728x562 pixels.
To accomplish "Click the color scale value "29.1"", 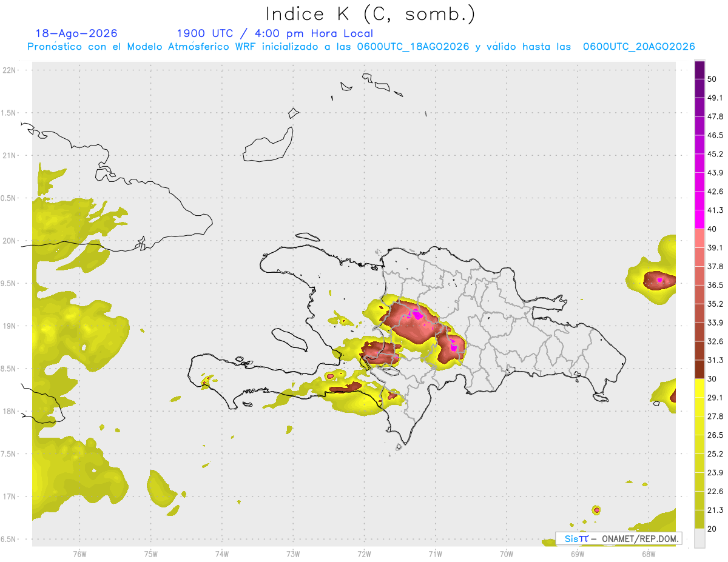I will pos(715,398).
